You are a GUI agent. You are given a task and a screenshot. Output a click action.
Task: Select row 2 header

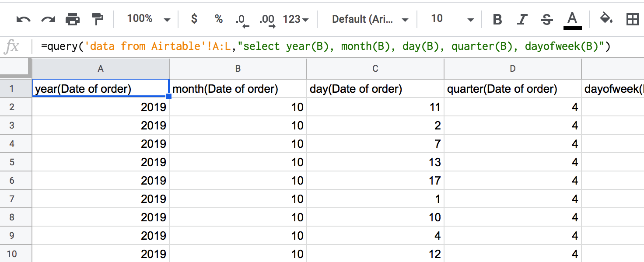pos(16,107)
